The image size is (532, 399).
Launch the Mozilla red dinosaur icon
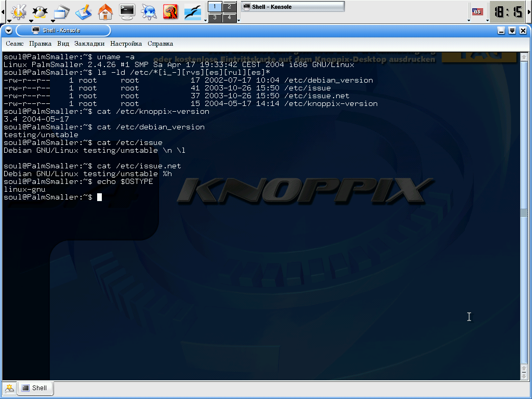tap(170, 11)
